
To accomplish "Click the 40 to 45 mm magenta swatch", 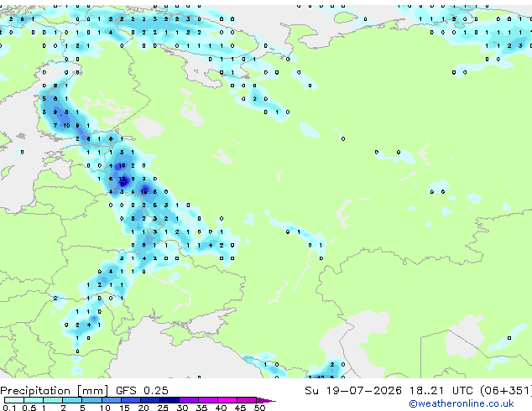I will pos(227,400).
